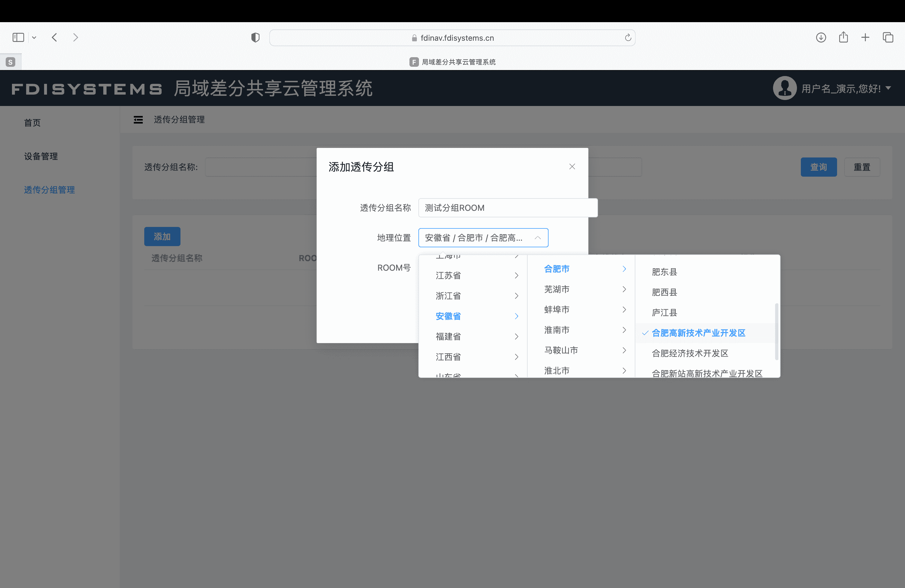The height and width of the screenshot is (588, 905).
Task: Reload the page with the refresh icon
Action: [628, 38]
